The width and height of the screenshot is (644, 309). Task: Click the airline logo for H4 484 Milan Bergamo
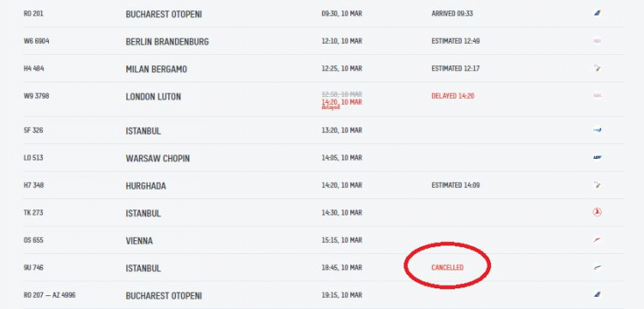click(597, 68)
